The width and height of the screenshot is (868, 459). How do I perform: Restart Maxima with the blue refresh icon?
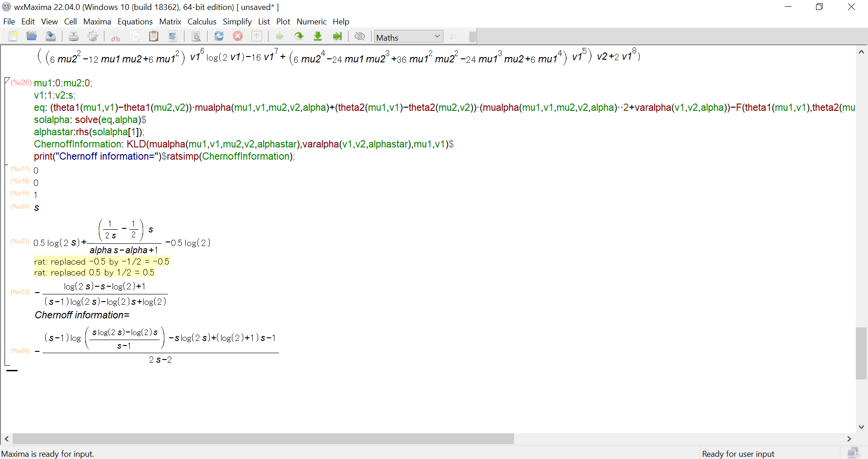coord(219,37)
